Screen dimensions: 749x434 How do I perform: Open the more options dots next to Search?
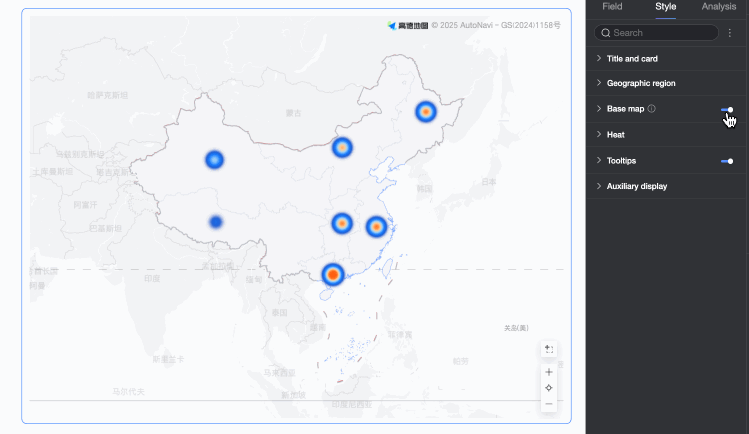pyautogui.click(x=729, y=32)
